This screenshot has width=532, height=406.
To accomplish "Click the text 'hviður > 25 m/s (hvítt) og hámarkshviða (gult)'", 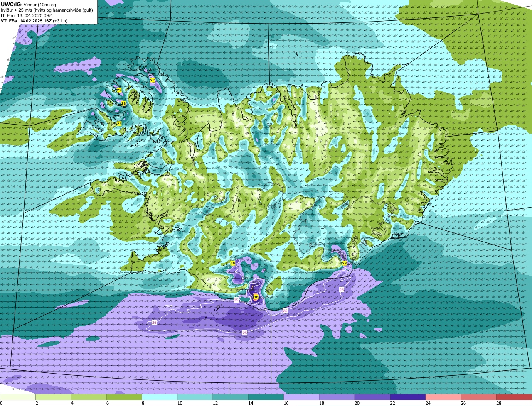I will (47, 10).
